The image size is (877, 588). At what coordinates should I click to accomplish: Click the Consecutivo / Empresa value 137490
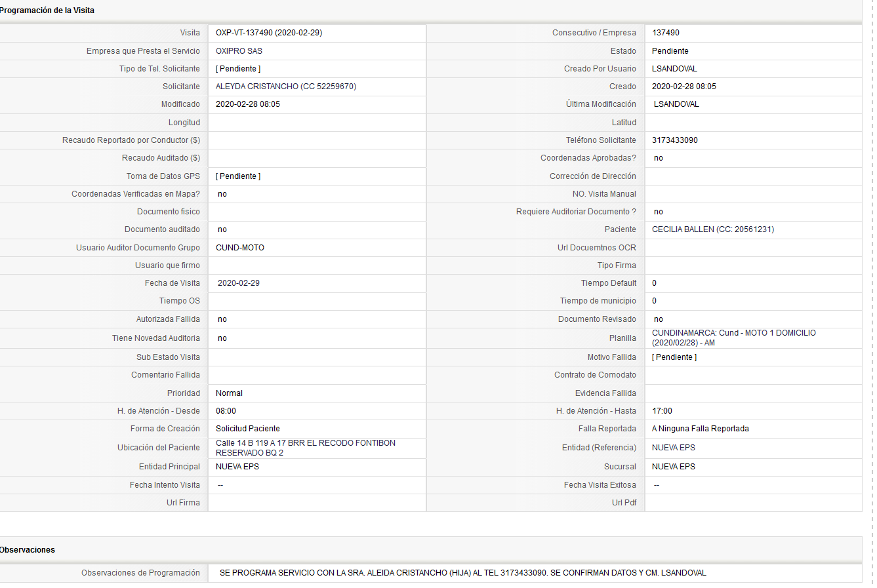click(666, 33)
